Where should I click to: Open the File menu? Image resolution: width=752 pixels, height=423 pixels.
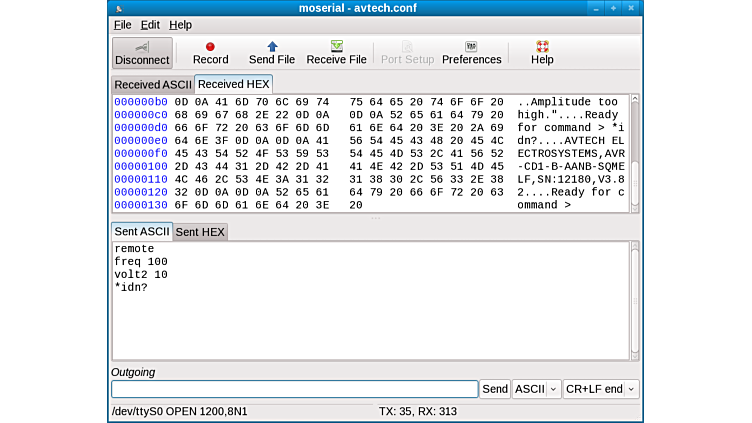pos(122,25)
